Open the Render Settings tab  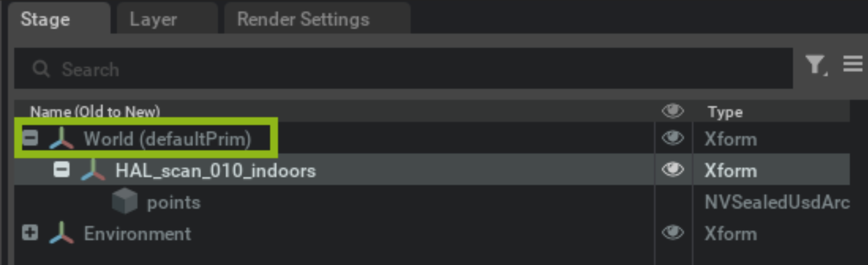303,19
